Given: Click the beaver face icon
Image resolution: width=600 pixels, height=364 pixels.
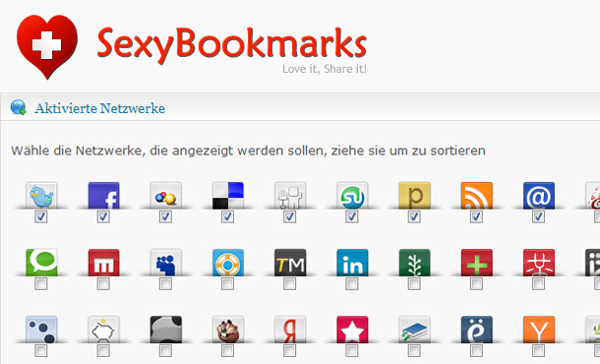Looking at the screenshot, I should (x=228, y=330).
